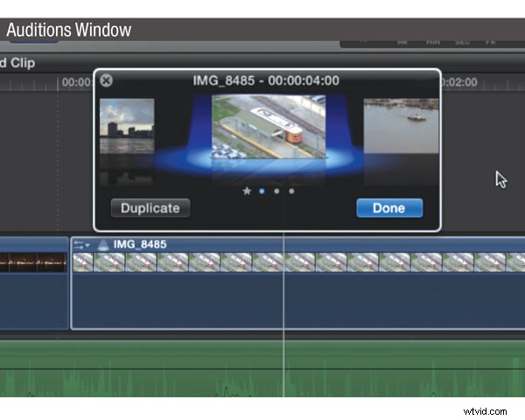Image resolution: width=525 pixels, height=420 pixels.
Task: Select the starred pick indicator
Action: pyautogui.click(x=247, y=191)
